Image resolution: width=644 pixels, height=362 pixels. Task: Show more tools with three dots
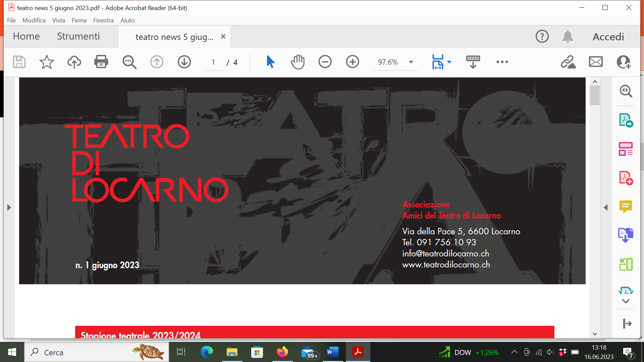point(502,62)
